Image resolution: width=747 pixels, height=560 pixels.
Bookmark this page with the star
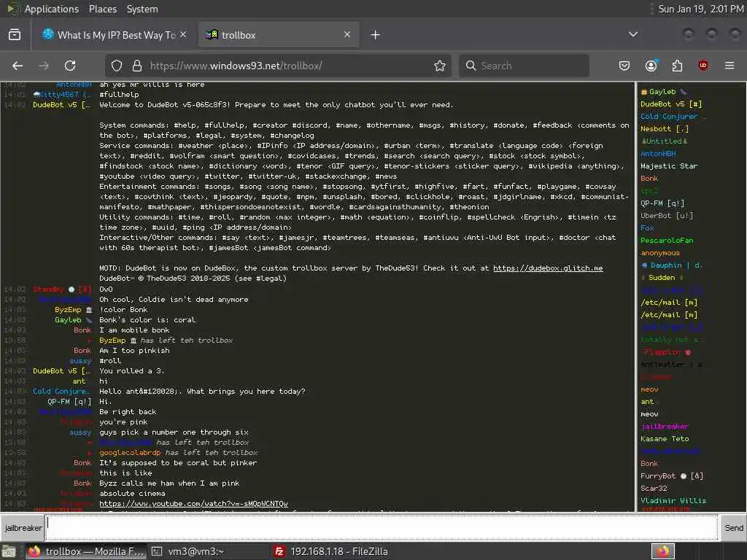tap(440, 66)
